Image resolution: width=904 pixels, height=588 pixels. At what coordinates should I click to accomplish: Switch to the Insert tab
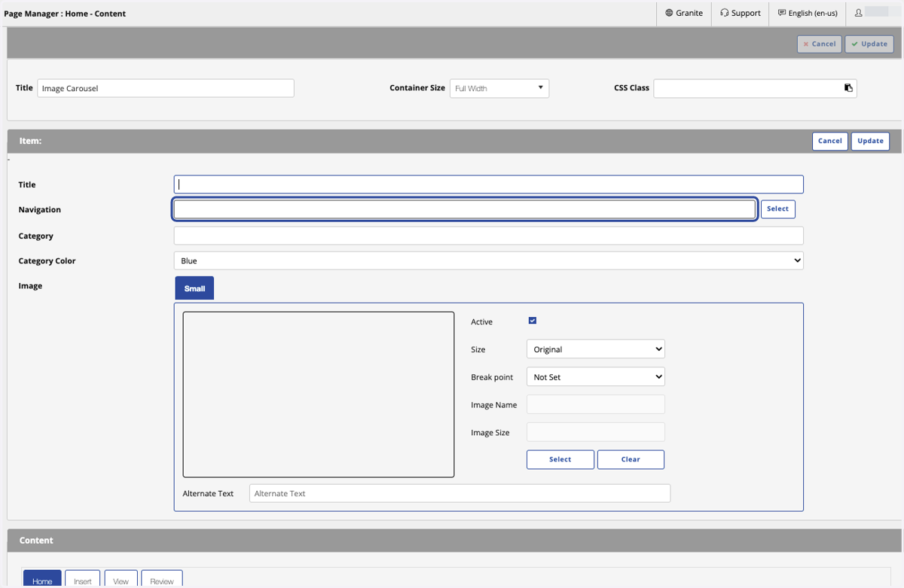click(83, 579)
